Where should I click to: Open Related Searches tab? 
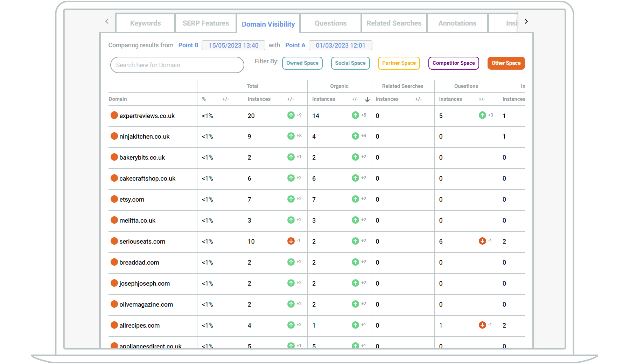[394, 23]
